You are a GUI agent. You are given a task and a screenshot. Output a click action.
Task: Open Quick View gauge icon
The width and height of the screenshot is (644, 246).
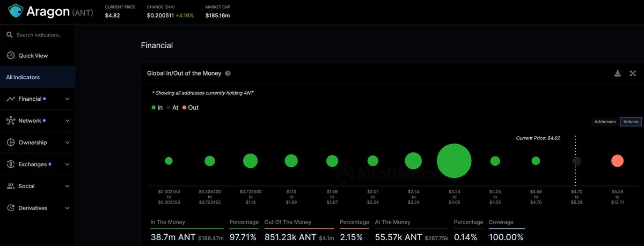11,56
